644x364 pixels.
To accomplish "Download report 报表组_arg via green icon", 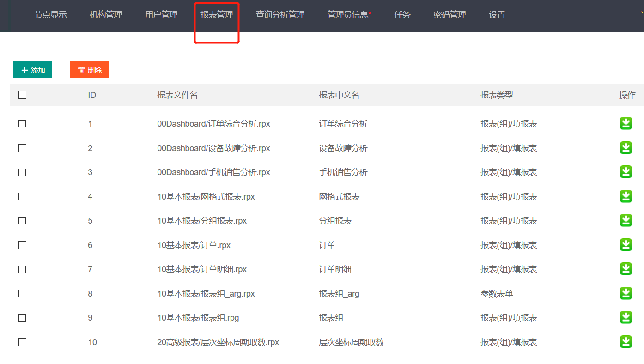I will click(626, 293).
